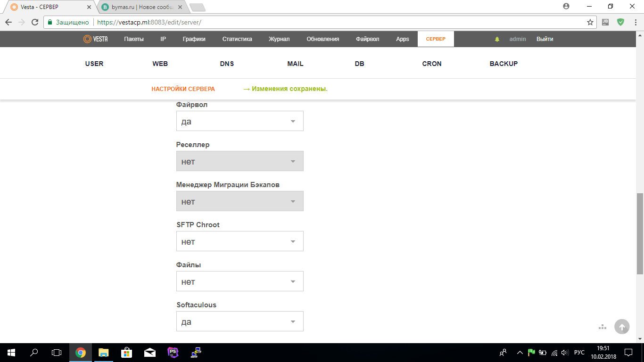Screen dimensions: 644x362
Task: Open notifications bell icon
Action: click(497, 39)
